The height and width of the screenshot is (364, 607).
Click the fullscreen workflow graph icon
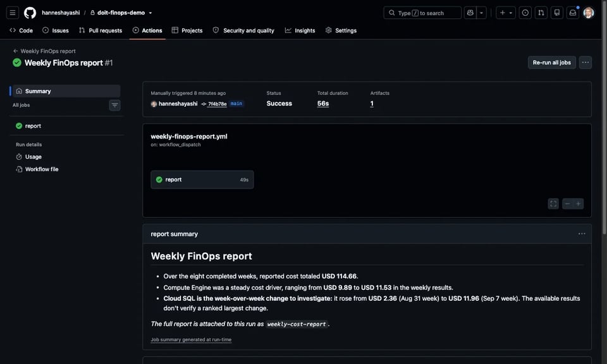[x=553, y=204]
